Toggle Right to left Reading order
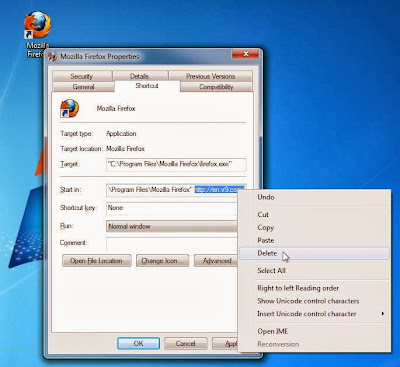Screen dimensions: 400x367 (314, 288)
